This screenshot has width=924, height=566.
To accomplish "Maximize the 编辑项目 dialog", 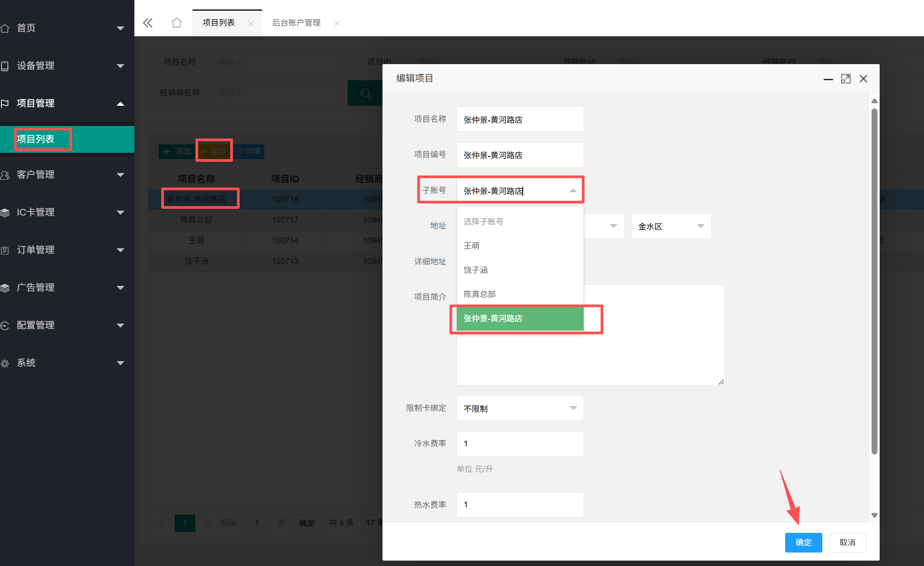I will (x=846, y=79).
